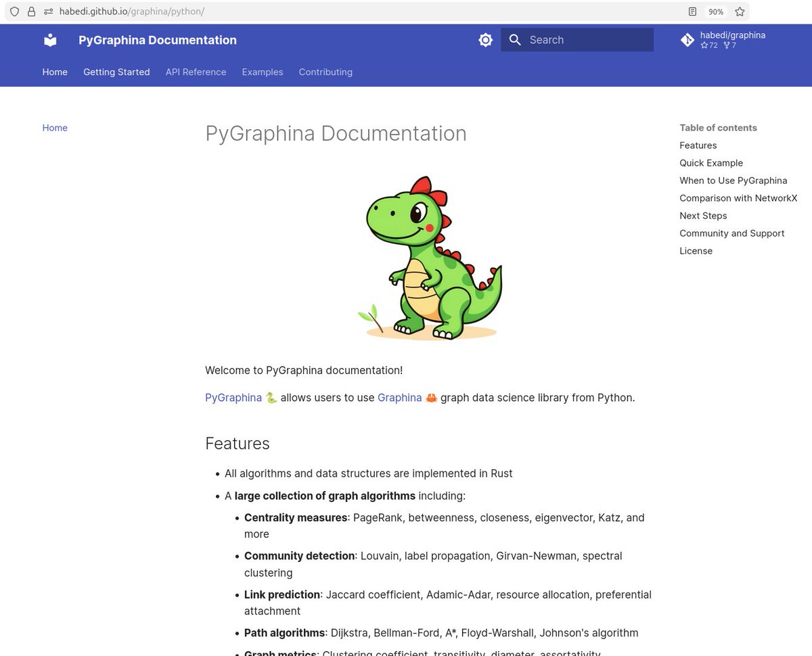
Task: Toggle the browser zoom back to 100%
Action: click(715, 11)
